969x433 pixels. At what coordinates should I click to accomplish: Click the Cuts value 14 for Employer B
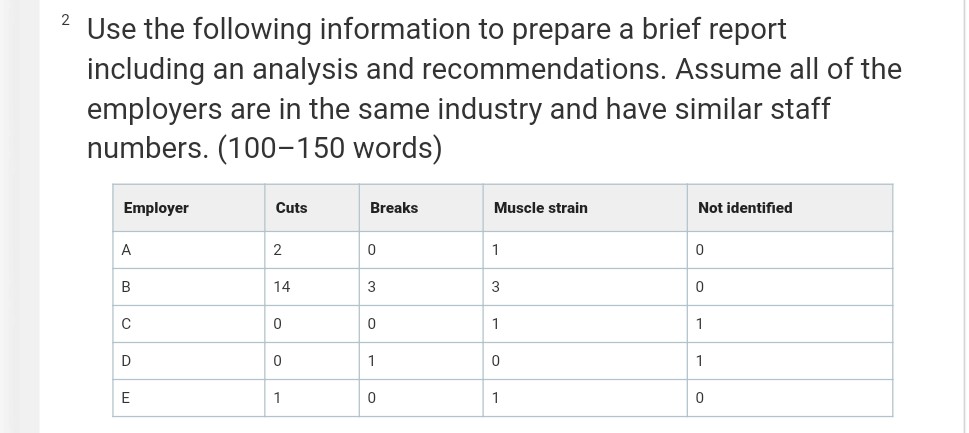point(282,287)
